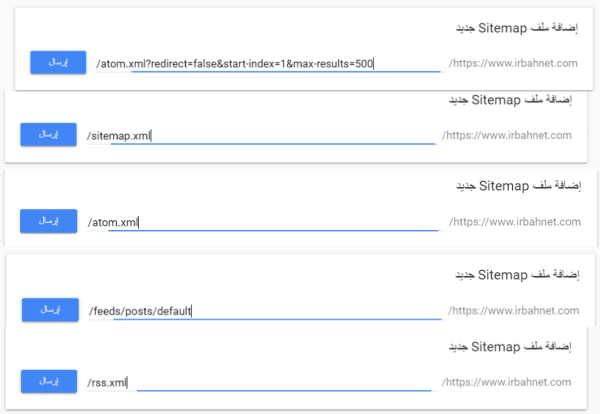
Task: Click inside the /feeds/posts/default text field
Action: click(x=265, y=311)
